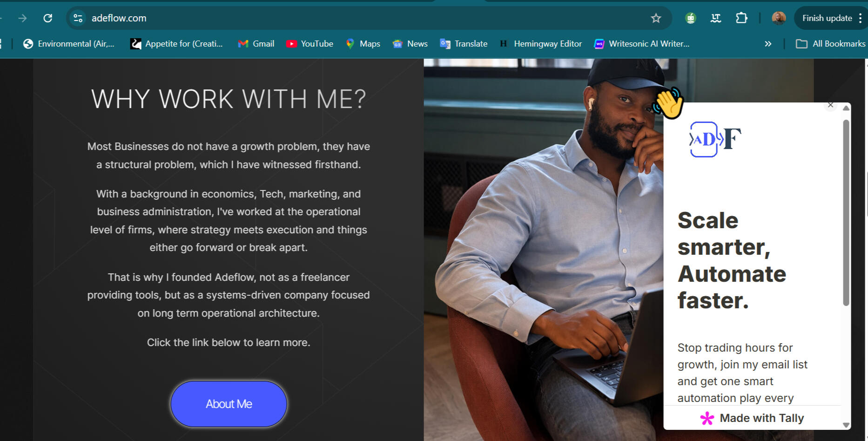Click the About Me button

pyautogui.click(x=229, y=404)
